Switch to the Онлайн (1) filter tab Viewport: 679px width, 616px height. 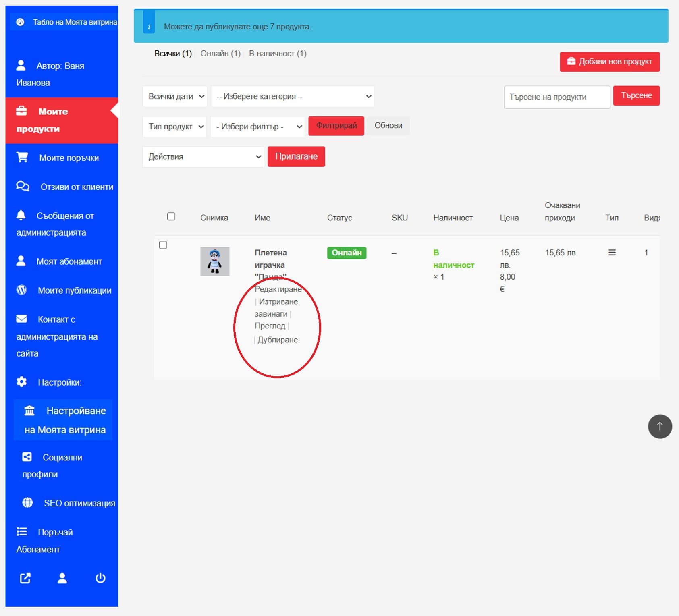pos(220,54)
